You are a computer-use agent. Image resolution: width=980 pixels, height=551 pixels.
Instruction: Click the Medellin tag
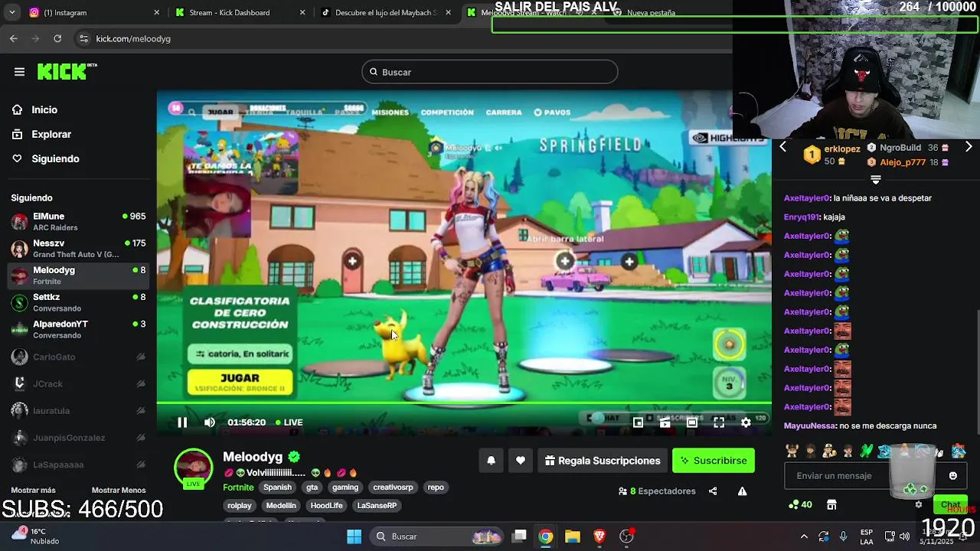pyautogui.click(x=281, y=506)
